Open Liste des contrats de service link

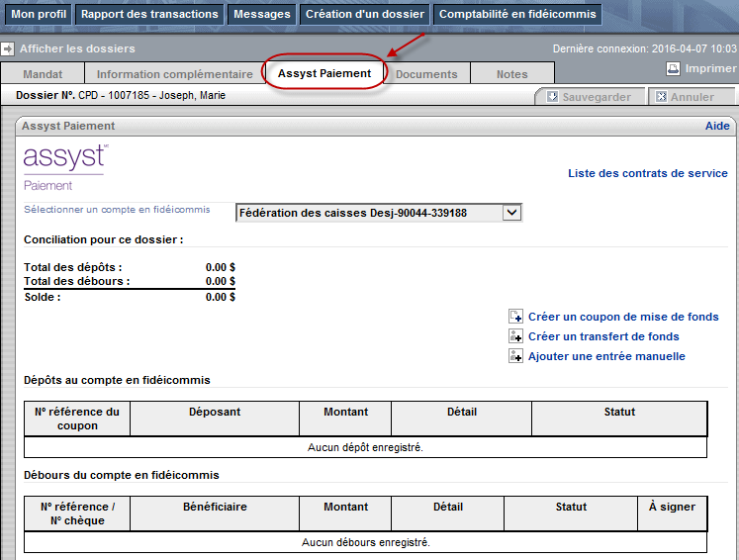[x=647, y=173]
